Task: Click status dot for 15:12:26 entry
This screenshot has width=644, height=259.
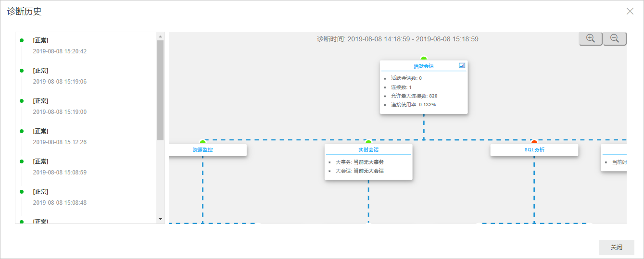Action: click(x=22, y=131)
